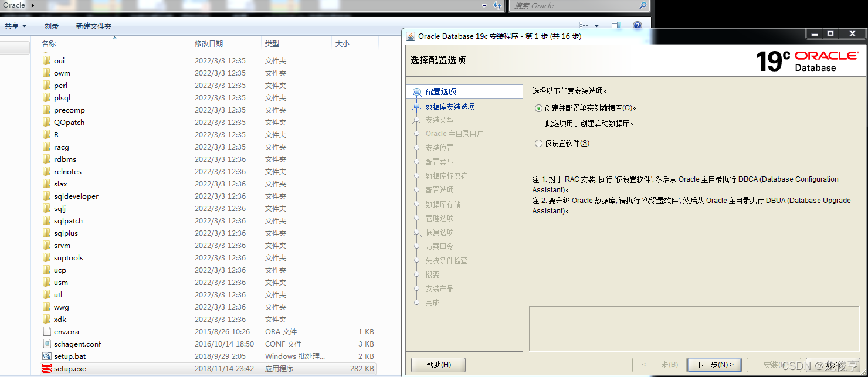Create a folder with 新建文件夹
868x377 pixels.
pyautogui.click(x=94, y=26)
